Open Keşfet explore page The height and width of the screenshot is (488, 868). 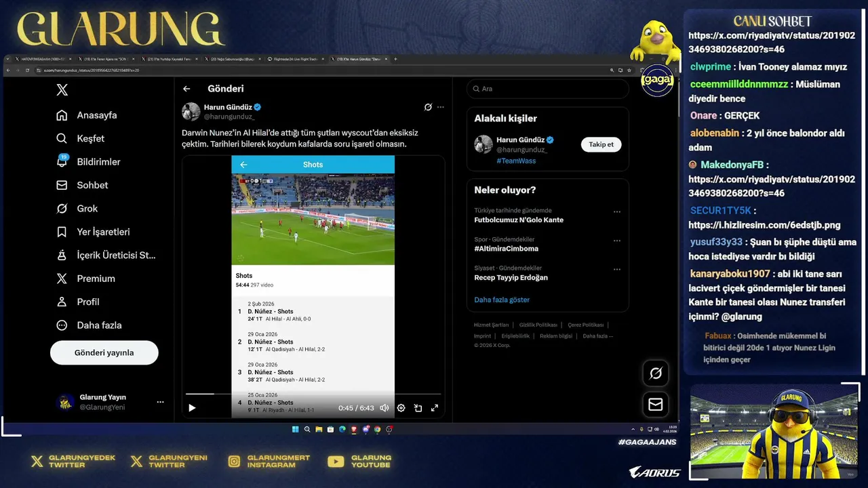click(81, 138)
